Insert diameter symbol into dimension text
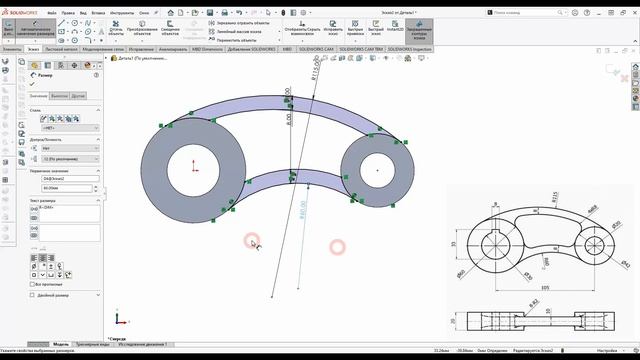 [x=34, y=267]
